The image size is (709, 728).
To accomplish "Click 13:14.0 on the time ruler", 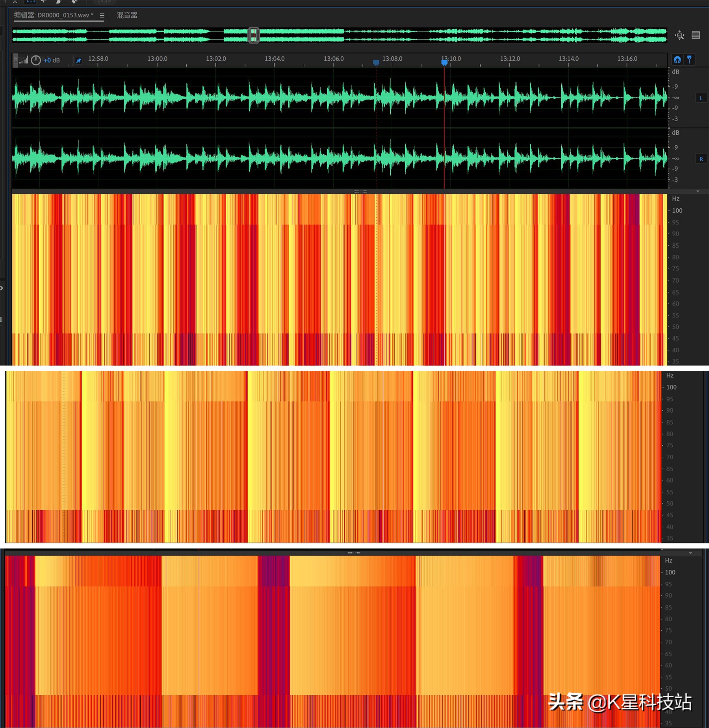I will [x=569, y=59].
